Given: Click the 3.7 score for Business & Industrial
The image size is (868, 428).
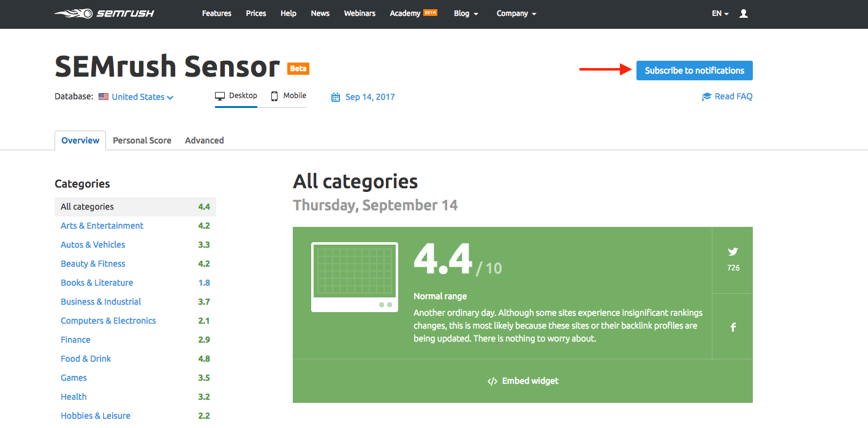Looking at the screenshot, I should pos(204,302).
